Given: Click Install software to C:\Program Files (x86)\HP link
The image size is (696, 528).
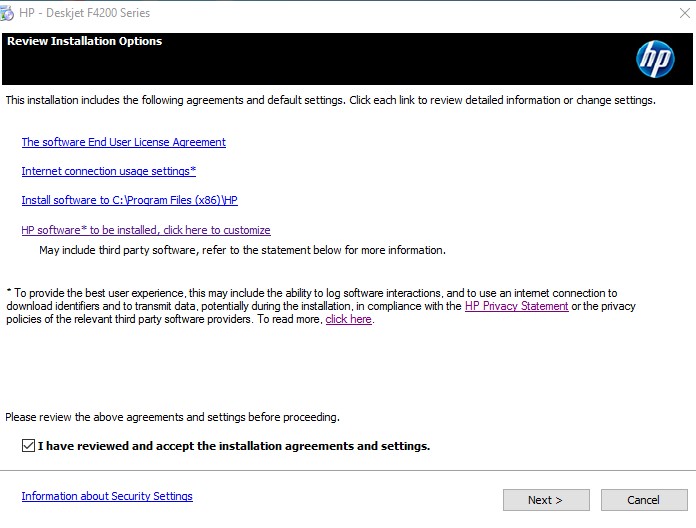Looking at the screenshot, I should coord(130,200).
